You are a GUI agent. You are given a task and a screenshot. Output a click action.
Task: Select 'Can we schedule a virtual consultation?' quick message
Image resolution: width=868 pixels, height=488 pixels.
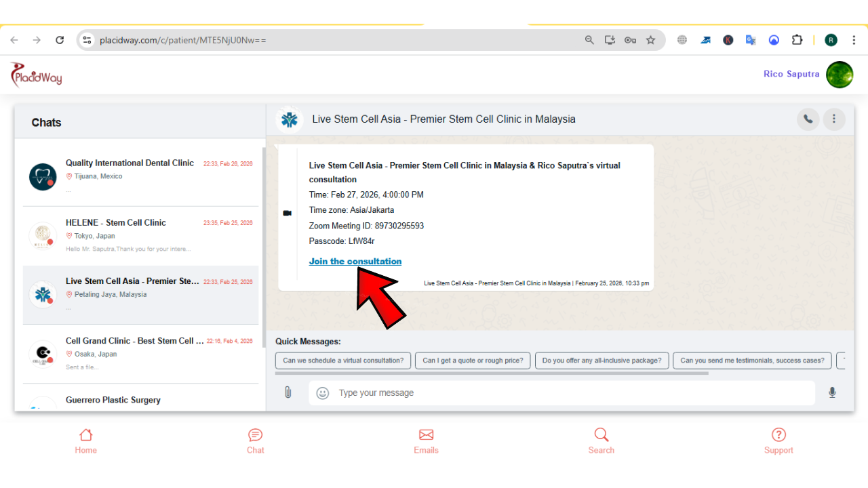pos(342,361)
